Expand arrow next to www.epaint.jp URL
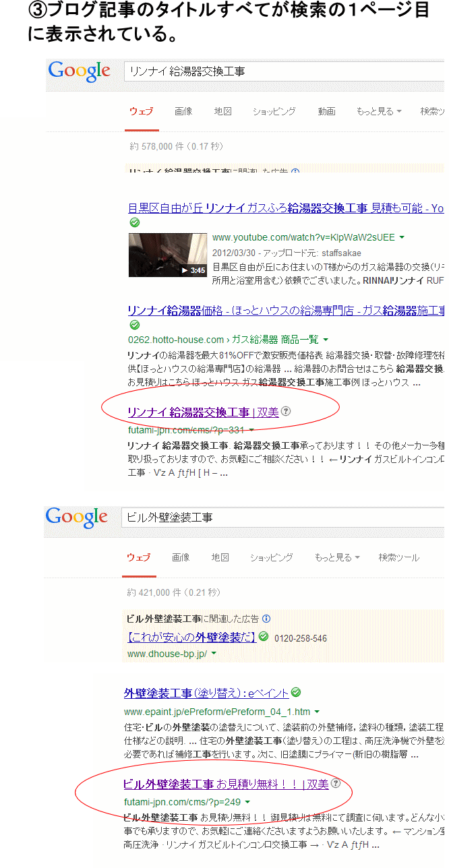 317,712
